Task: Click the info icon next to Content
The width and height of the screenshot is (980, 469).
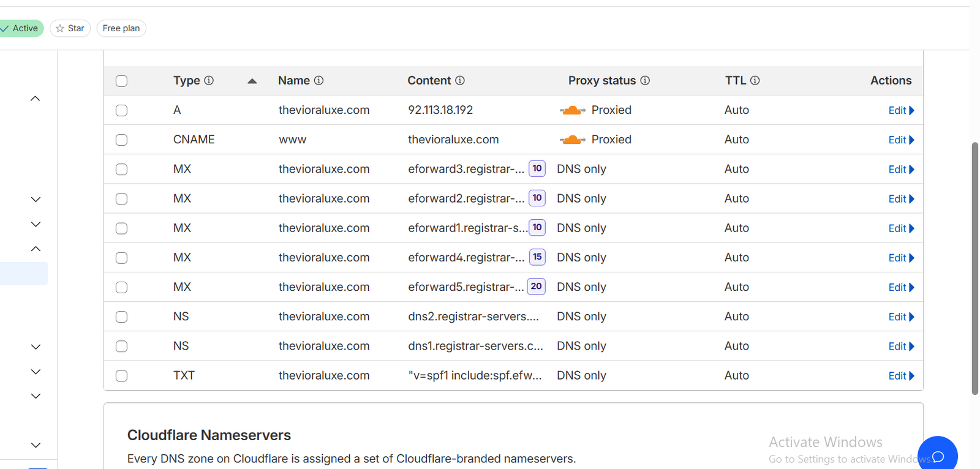Action: pos(460,81)
